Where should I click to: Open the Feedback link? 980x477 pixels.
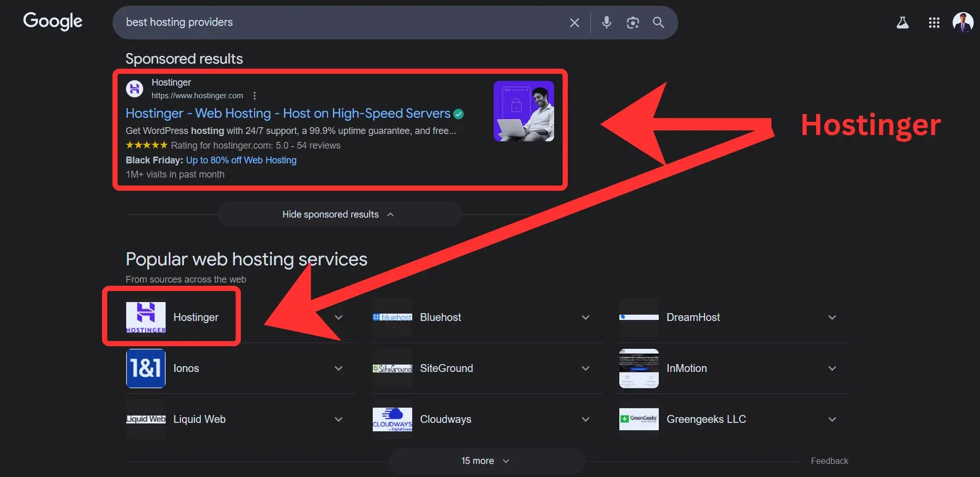(829, 461)
